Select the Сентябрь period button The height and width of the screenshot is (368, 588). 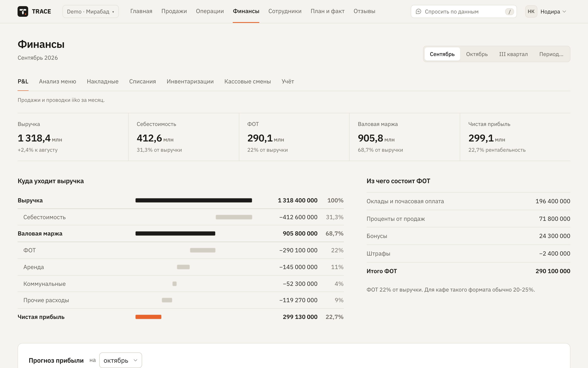[442, 54]
